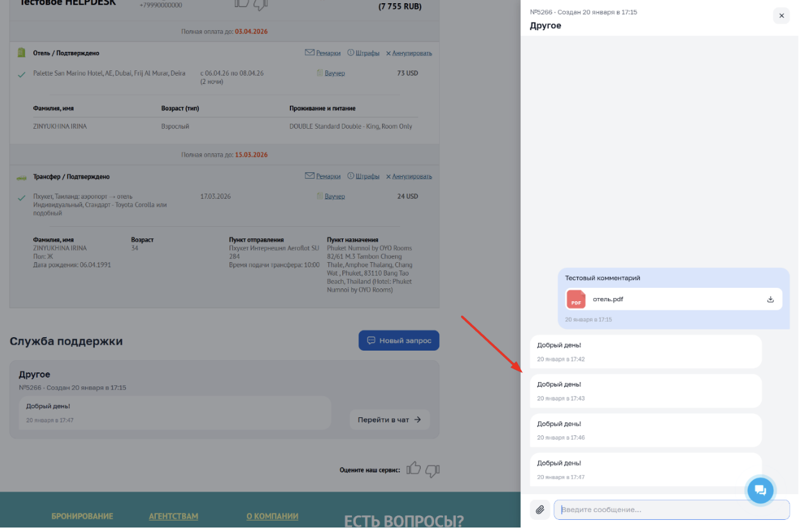Click the transfer car icon

pos(21,177)
